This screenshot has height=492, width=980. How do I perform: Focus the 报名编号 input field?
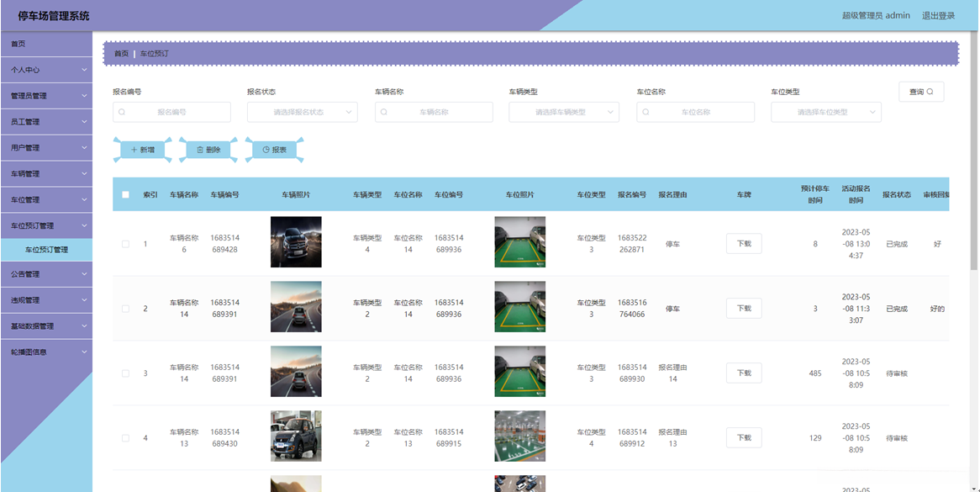(171, 113)
